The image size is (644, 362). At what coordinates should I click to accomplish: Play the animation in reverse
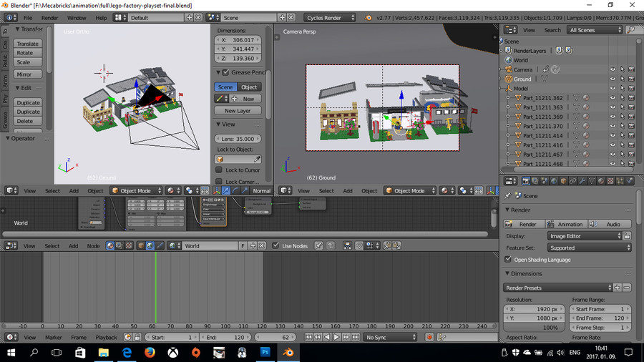point(327,337)
